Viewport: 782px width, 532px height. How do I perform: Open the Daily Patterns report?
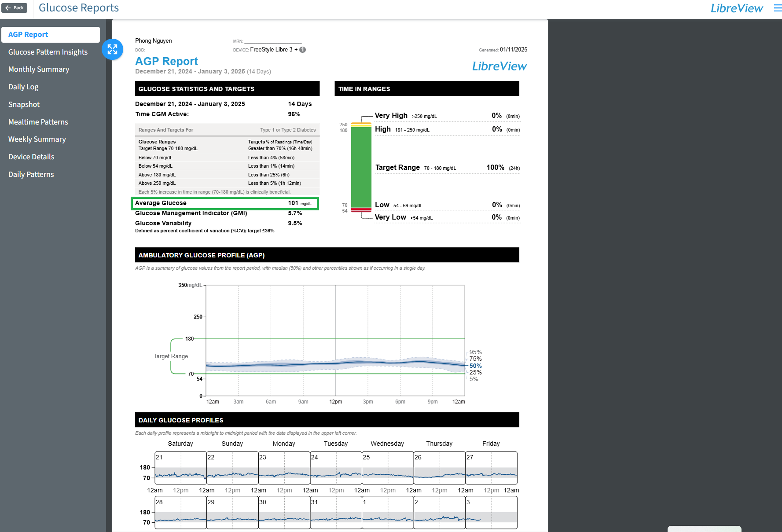point(31,174)
